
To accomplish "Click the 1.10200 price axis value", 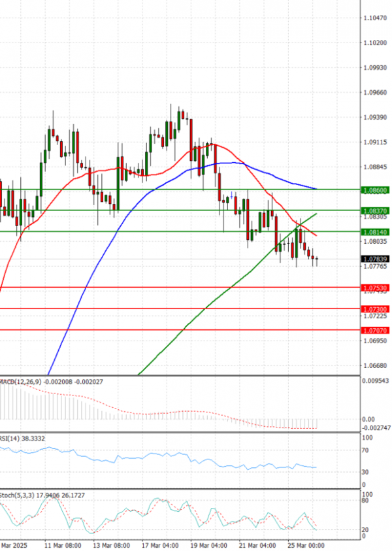I will coord(375,42).
